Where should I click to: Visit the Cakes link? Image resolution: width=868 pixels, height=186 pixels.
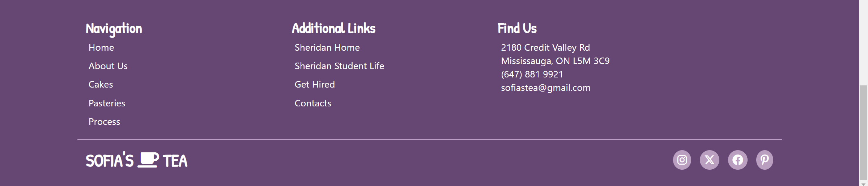click(101, 84)
